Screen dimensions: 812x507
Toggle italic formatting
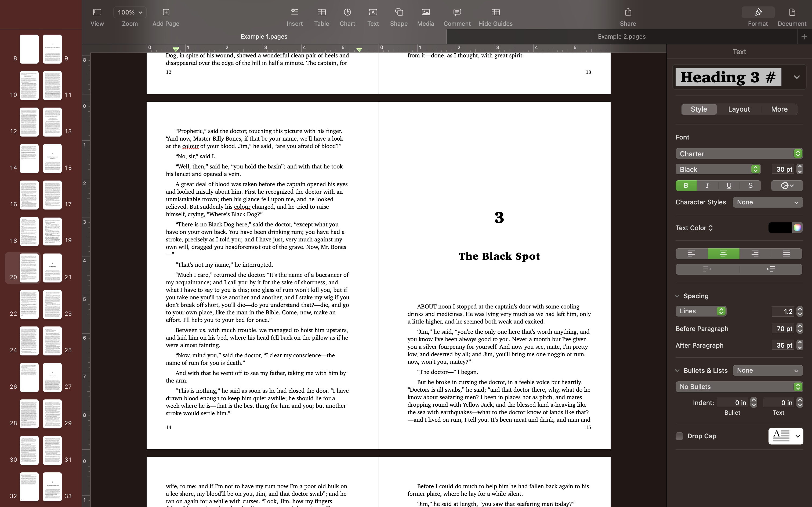[x=707, y=185]
